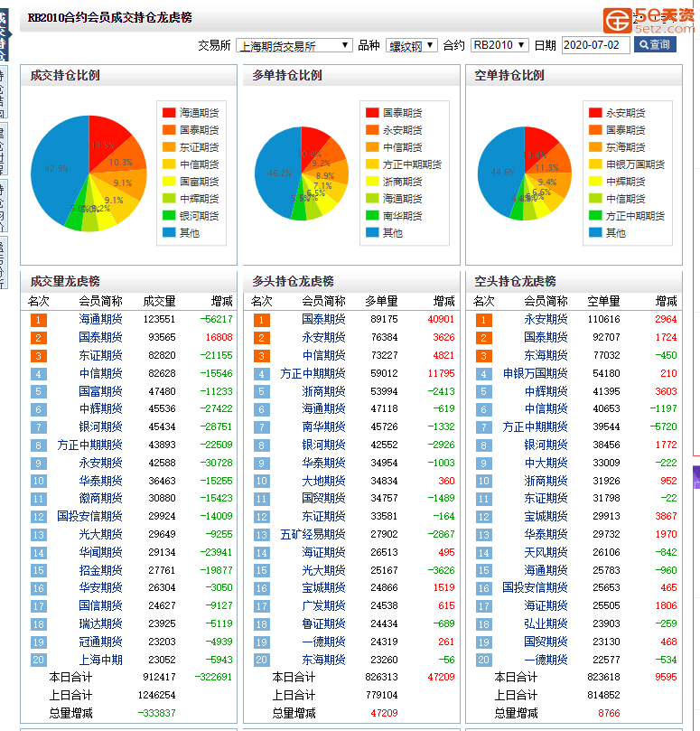Click orange rank 1 badge in 成交量龙虎榜

point(38,320)
